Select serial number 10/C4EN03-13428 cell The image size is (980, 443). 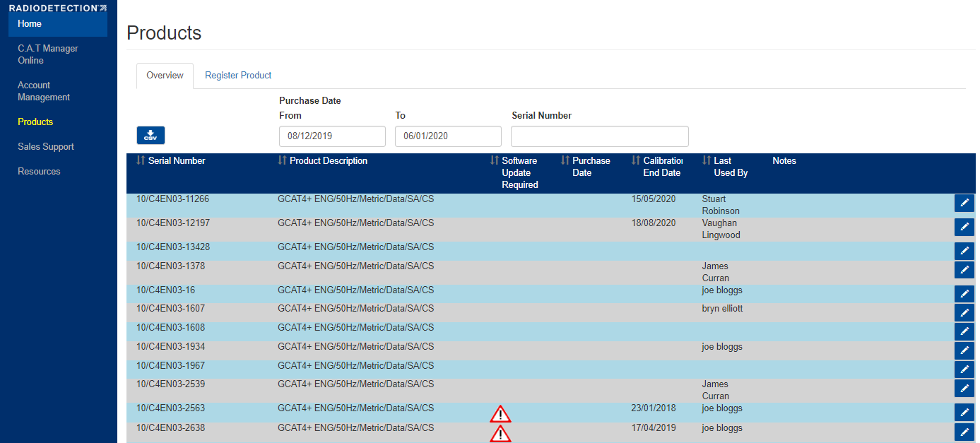[172, 247]
